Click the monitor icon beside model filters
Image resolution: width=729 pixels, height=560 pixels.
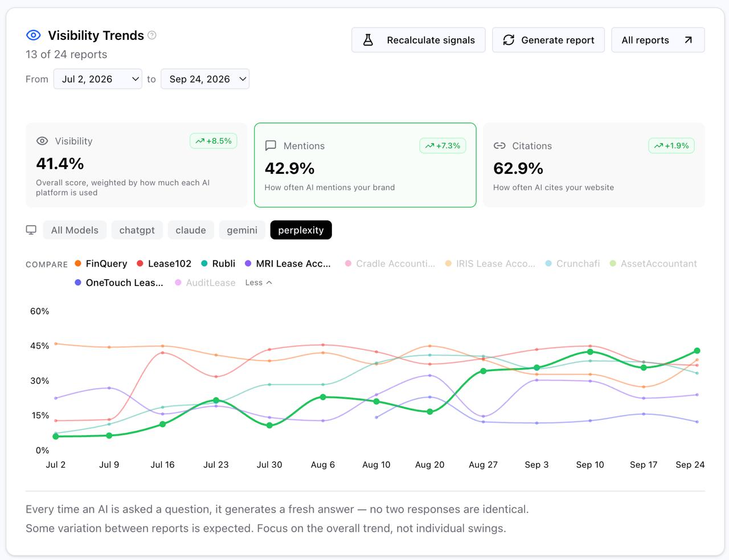(x=31, y=230)
